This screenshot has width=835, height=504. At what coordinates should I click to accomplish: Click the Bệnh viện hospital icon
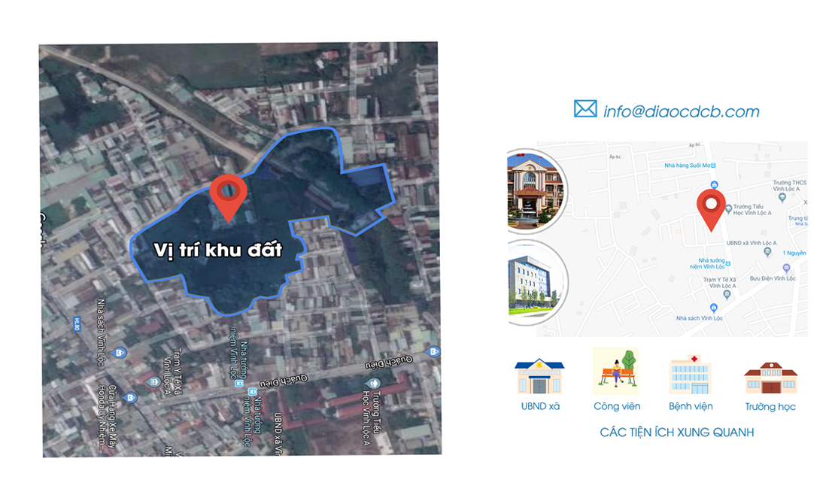[x=690, y=375]
